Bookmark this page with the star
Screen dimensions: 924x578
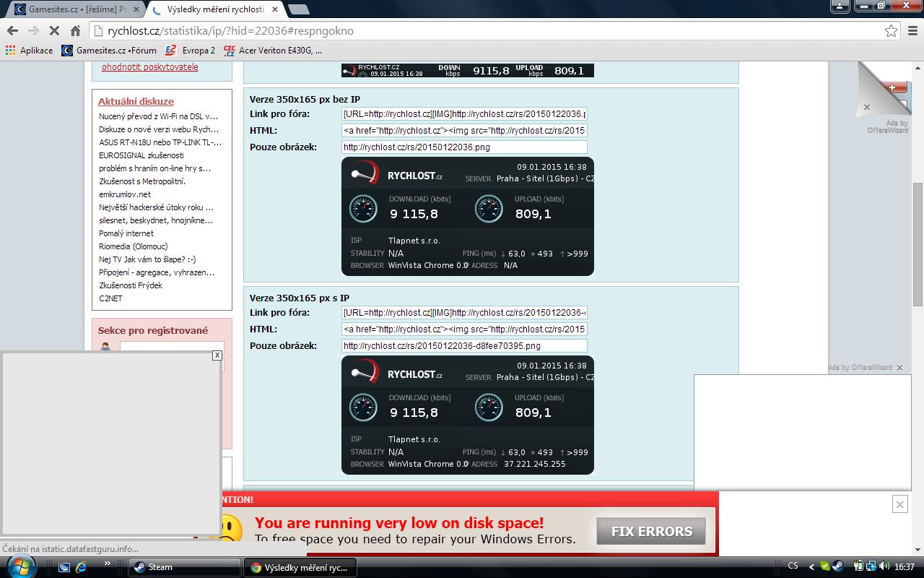[x=891, y=31]
